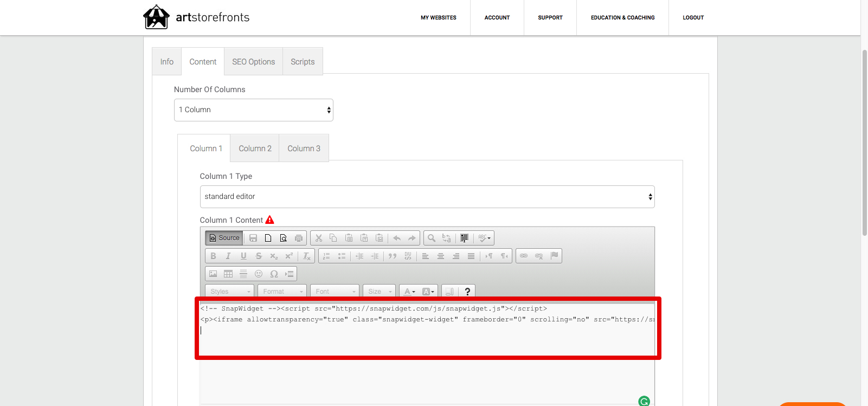Click the Increase Indent icon

tap(375, 256)
